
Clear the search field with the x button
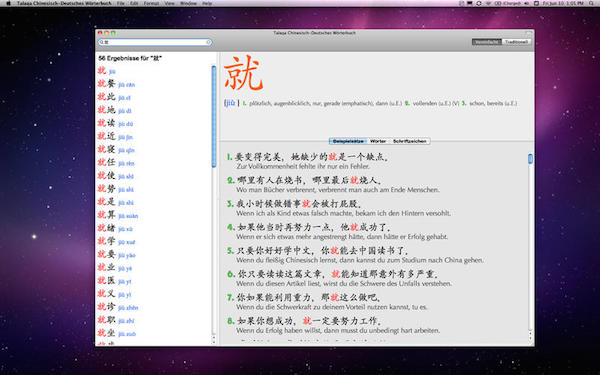pyautogui.click(x=209, y=42)
